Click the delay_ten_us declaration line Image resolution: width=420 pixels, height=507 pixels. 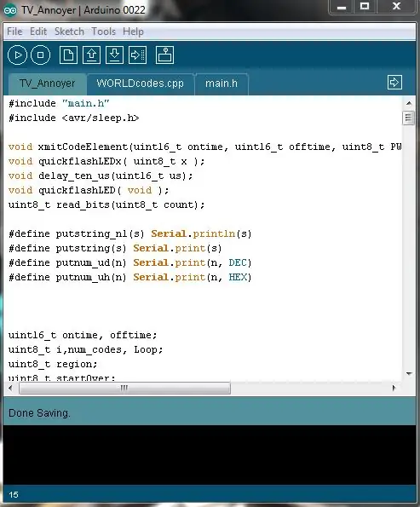[101, 176]
